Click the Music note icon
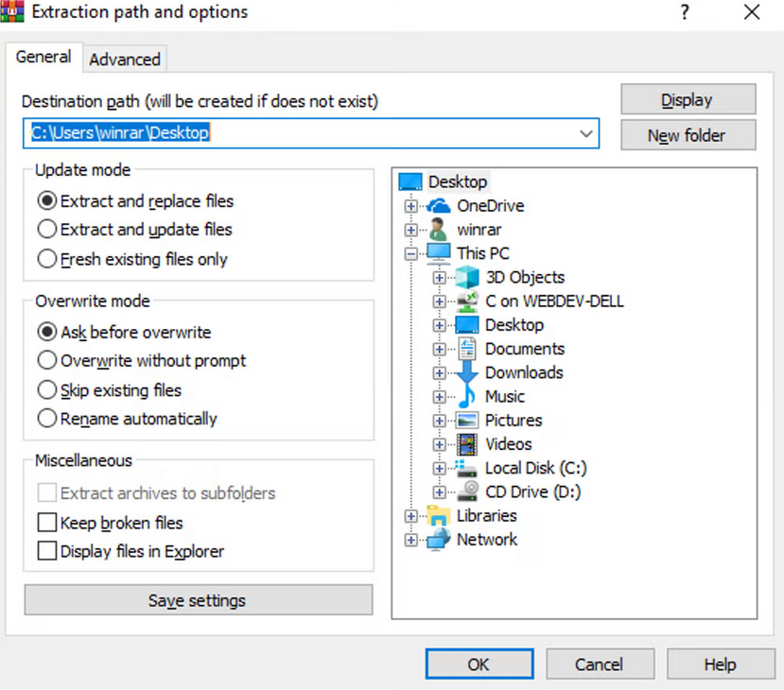Image resolution: width=784 pixels, height=690 pixels. coord(467,396)
